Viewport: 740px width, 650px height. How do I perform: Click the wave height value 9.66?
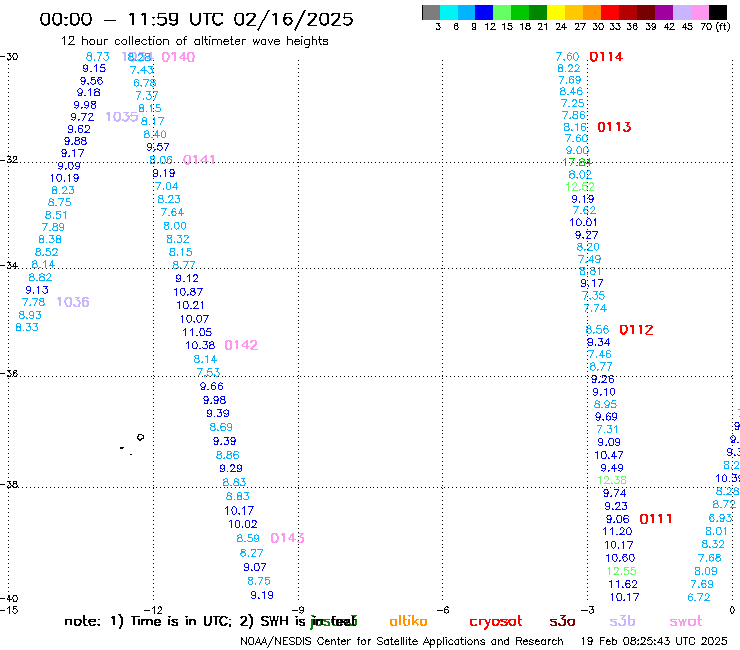click(x=212, y=387)
